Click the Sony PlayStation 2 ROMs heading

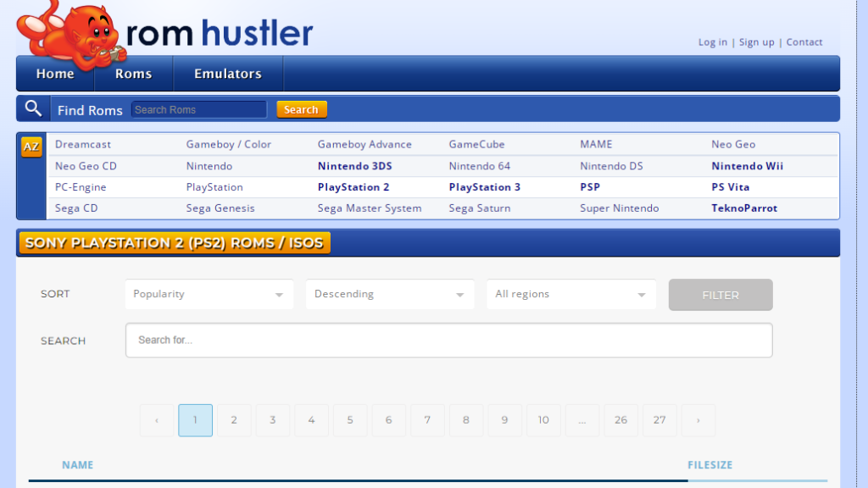pyautogui.click(x=175, y=243)
